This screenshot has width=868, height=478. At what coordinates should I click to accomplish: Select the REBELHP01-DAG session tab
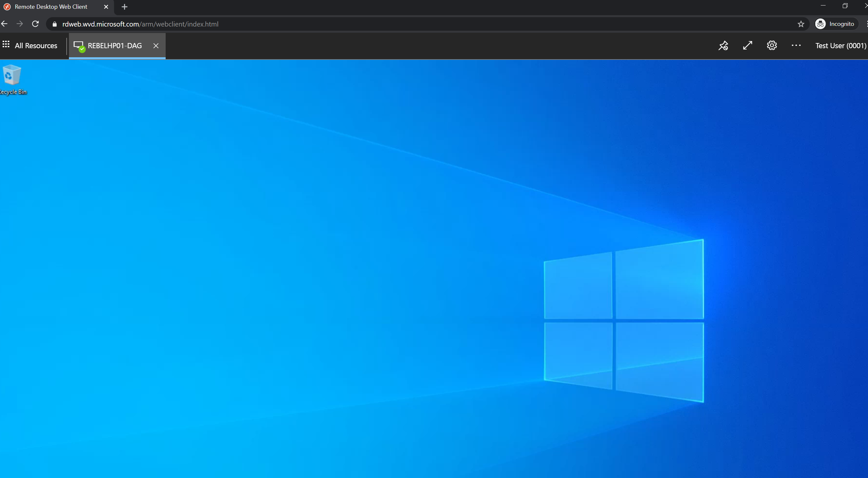click(x=115, y=45)
